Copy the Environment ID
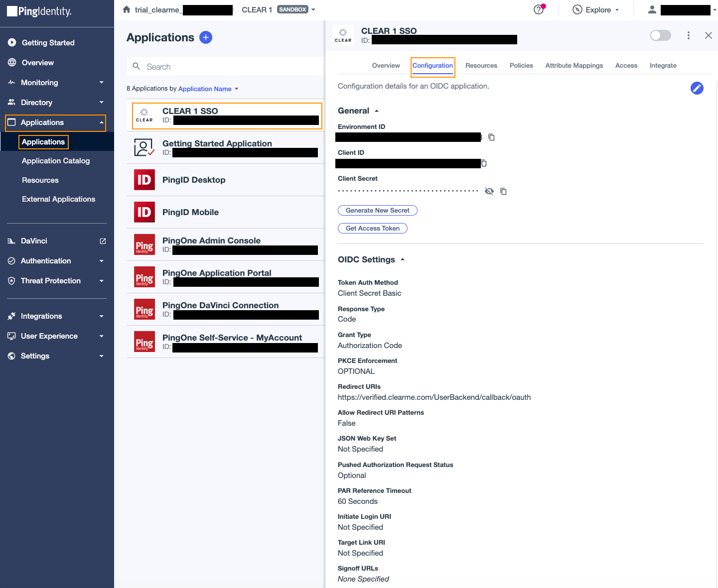Screen dimensions: 718x588 click(491, 137)
